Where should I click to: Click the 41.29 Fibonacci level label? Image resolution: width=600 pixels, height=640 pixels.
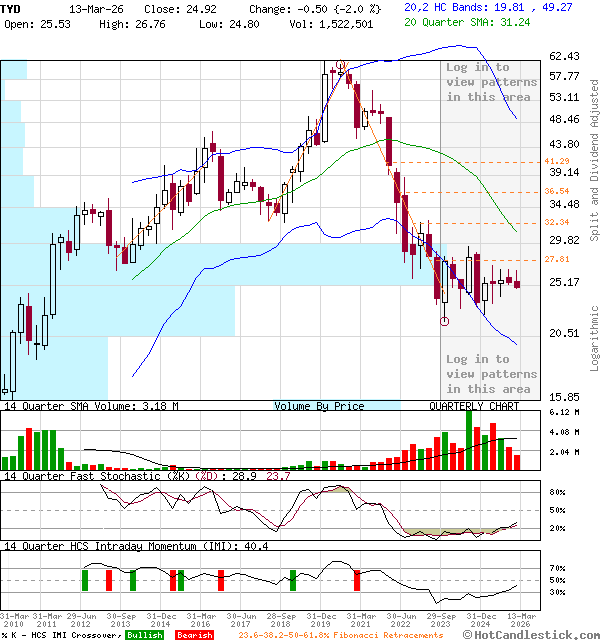[x=557, y=161]
